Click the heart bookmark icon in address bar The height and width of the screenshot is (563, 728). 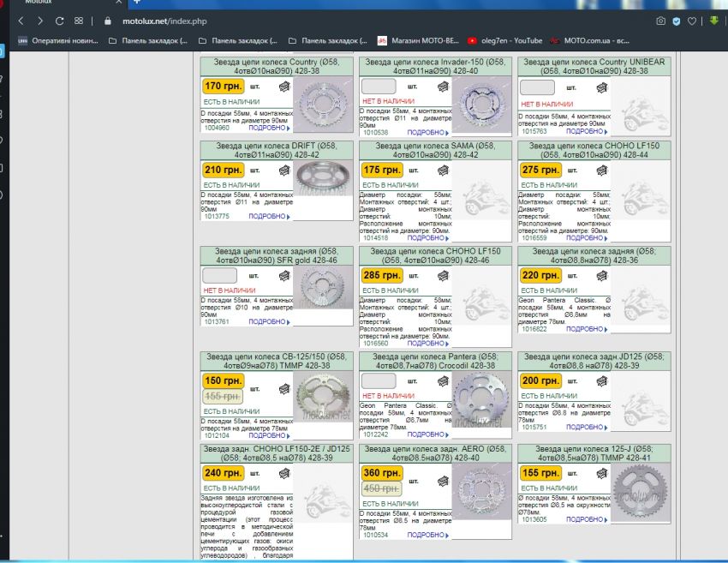691,21
